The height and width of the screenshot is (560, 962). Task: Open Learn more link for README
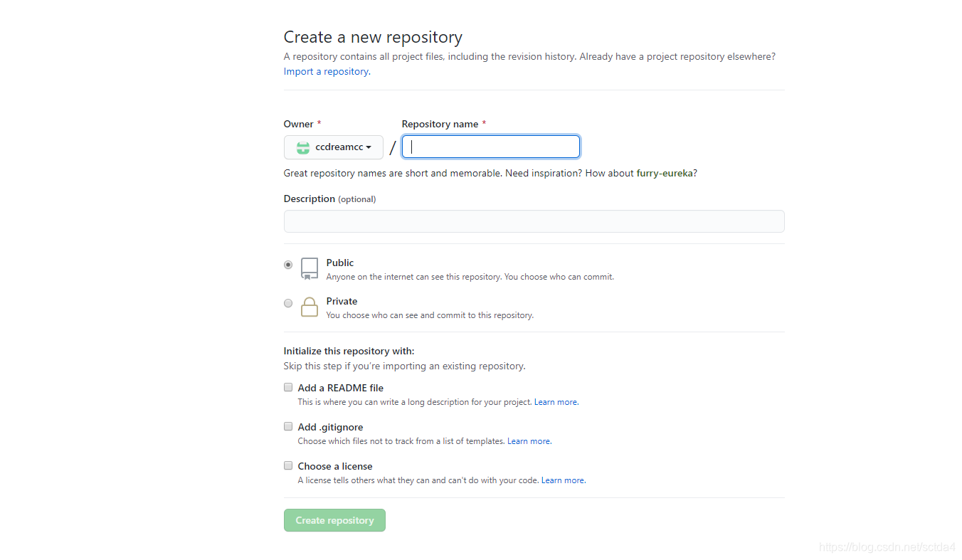[x=556, y=402]
